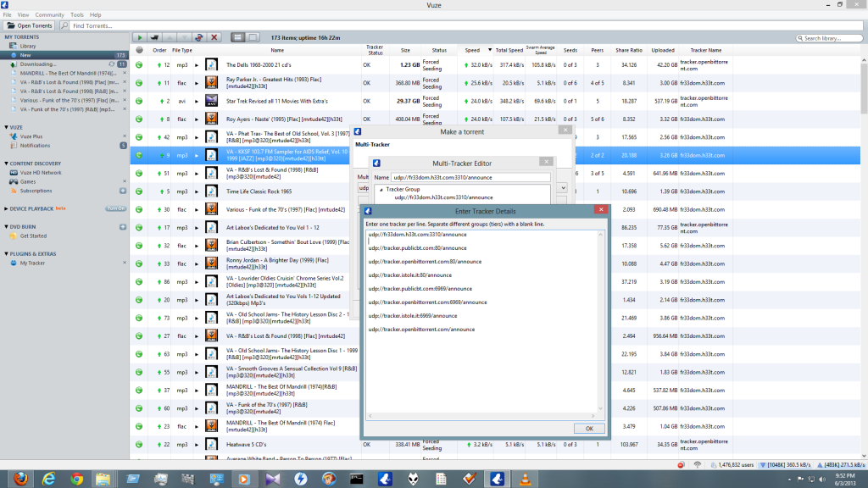Open Google Chrome from the taskbar
868x488 pixels.
tap(77, 479)
